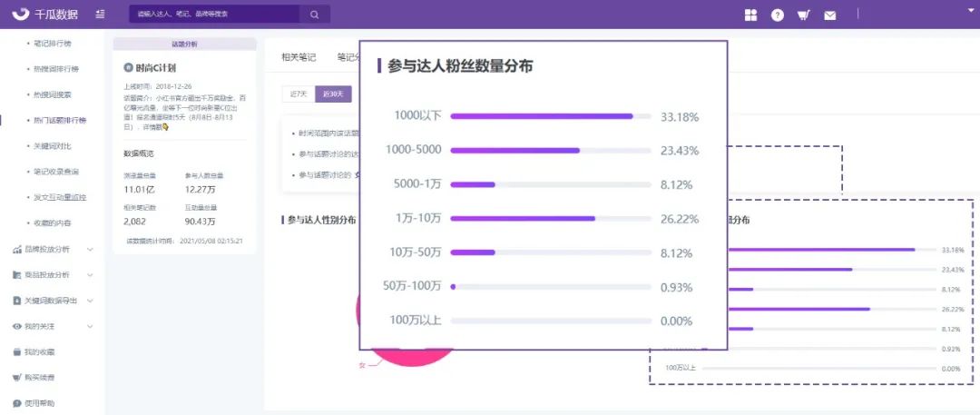This screenshot has width=980, height=415.
Task: Click the search input field in header
Action: (x=214, y=15)
